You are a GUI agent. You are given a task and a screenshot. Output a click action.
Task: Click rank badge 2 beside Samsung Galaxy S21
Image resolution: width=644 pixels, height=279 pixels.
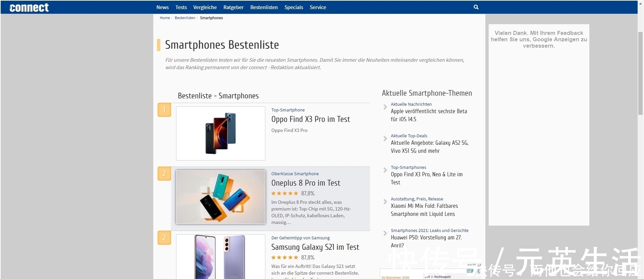(x=164, y=238)
